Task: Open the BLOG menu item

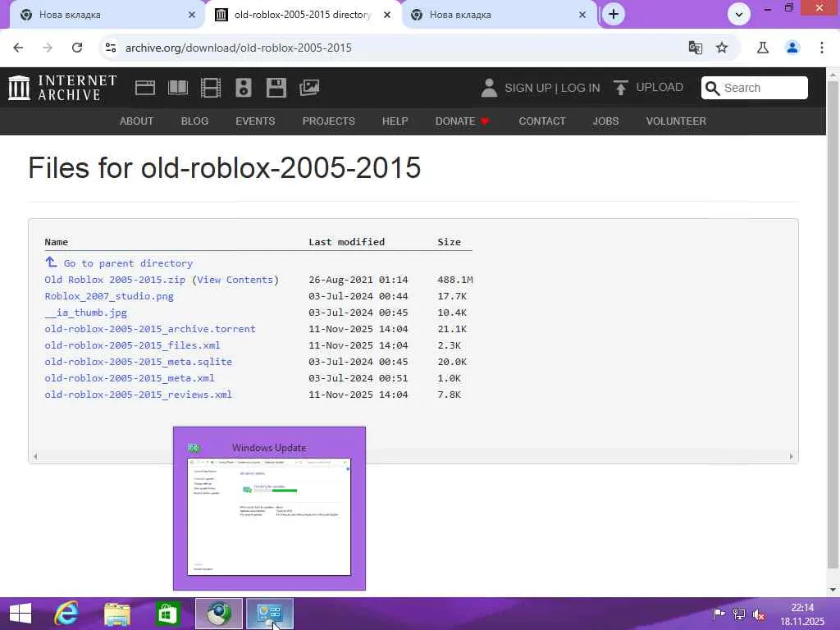Action: [194, 121]
